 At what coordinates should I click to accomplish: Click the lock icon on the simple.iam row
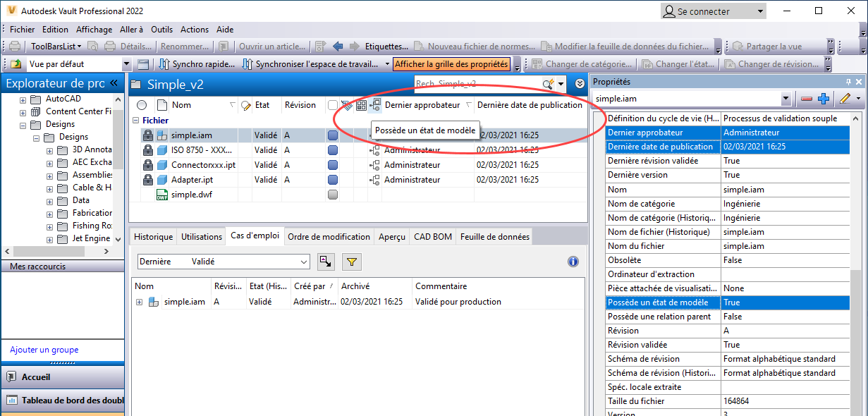point(148,135)
